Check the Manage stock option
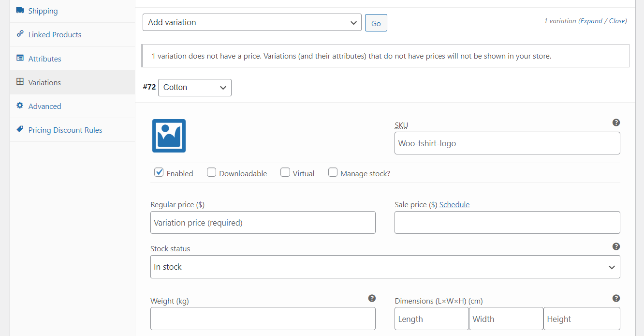The width and height of the screenshot is (644, 336). pyautogui.click(x=333, y=172)
